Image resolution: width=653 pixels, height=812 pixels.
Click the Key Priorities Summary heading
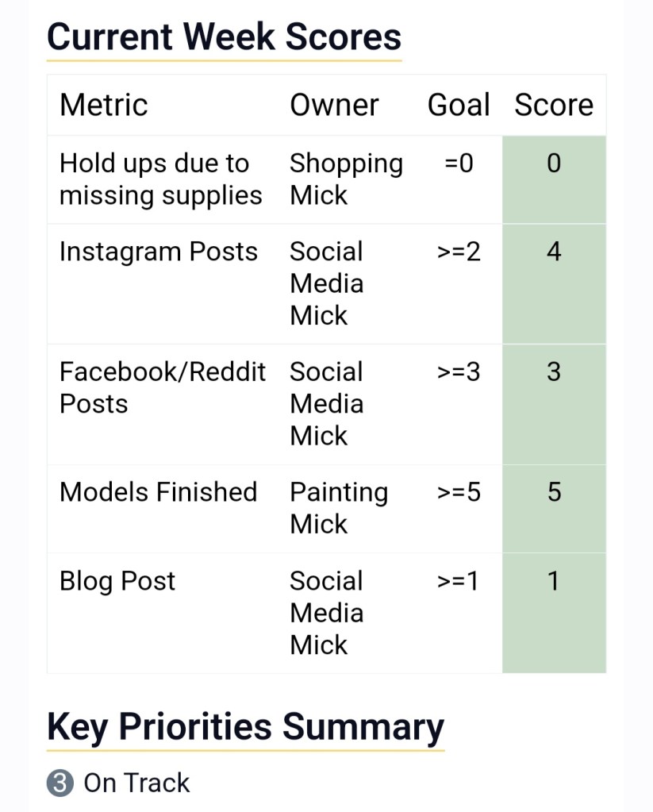point(245,726)
